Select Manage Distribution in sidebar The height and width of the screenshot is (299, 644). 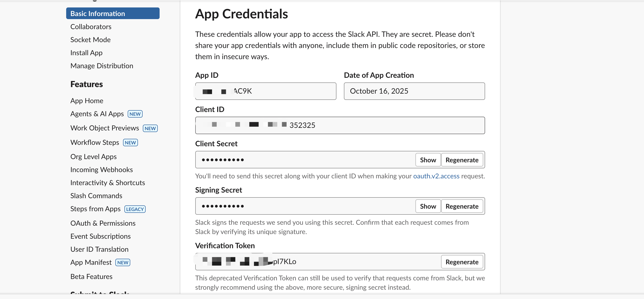click(x=102, y=66)
